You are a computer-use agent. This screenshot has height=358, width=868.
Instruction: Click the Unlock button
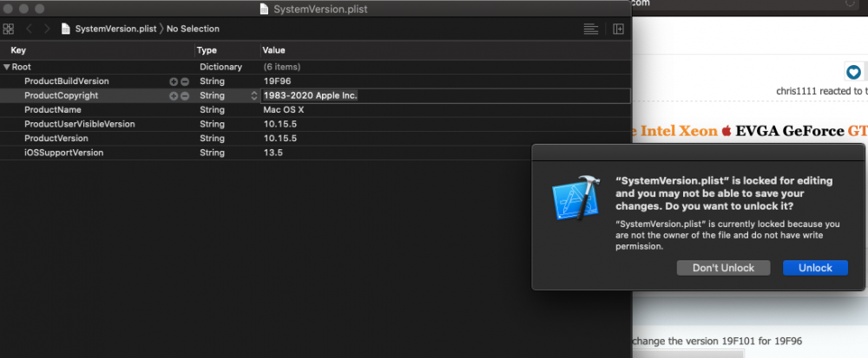(x=815, y=268)
